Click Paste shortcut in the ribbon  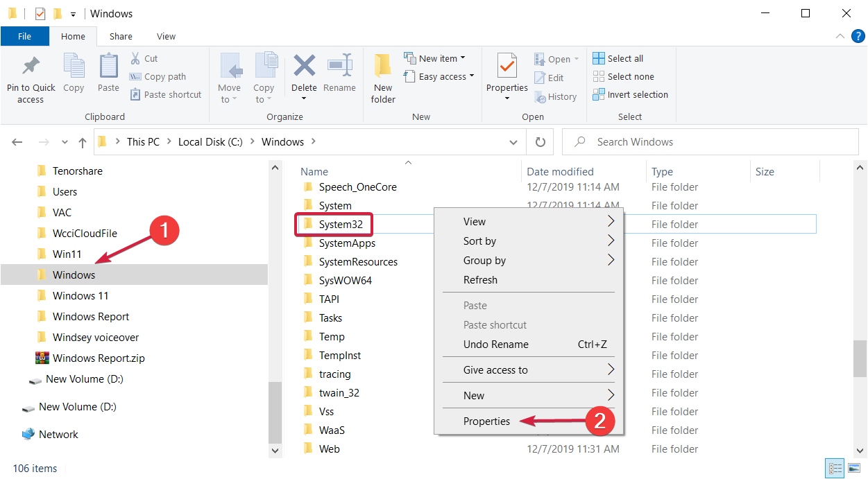point(165,95)
